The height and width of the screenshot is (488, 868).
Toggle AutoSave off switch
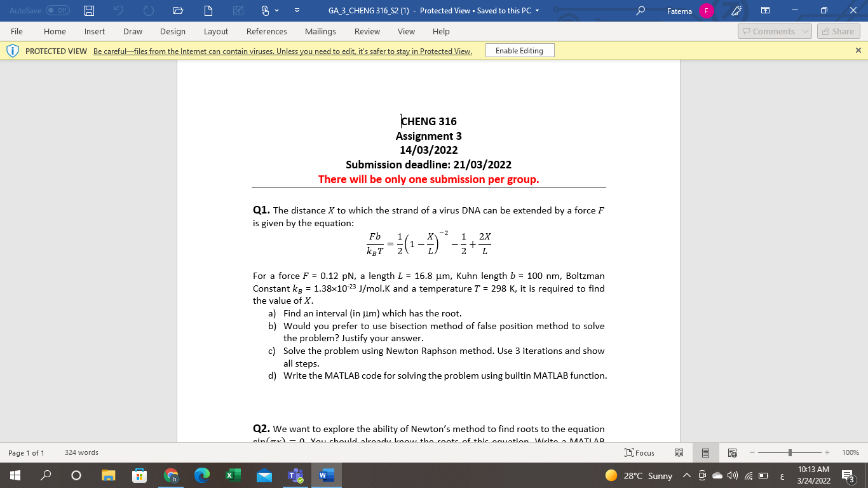57,10
